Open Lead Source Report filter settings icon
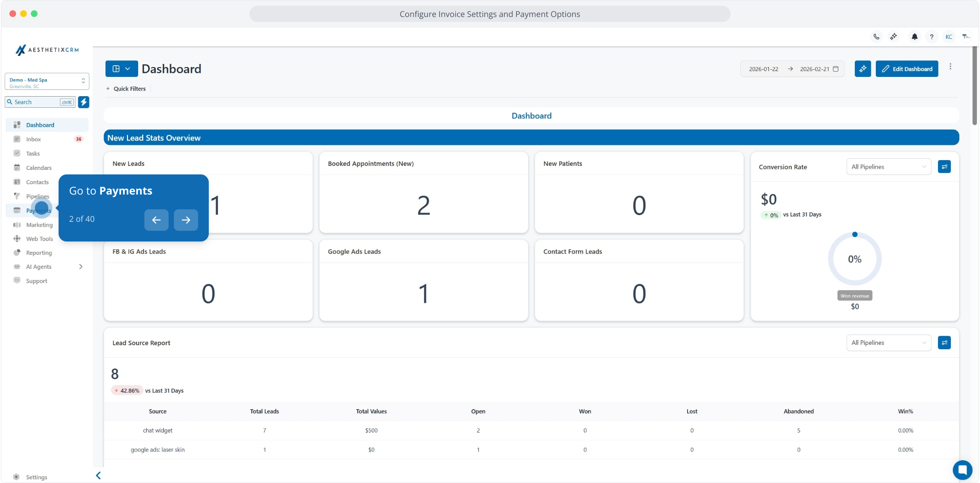The image size is (980, 483). (x=944, y=343)
